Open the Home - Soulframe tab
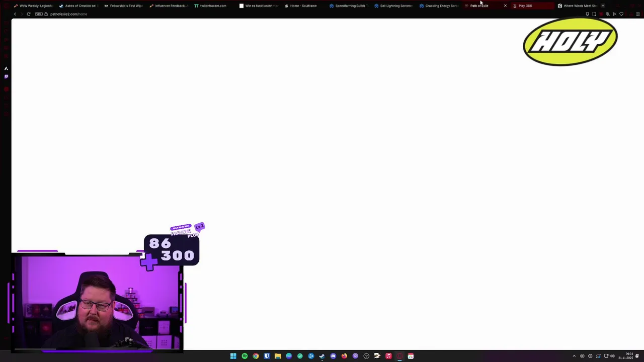 point(303,6)
